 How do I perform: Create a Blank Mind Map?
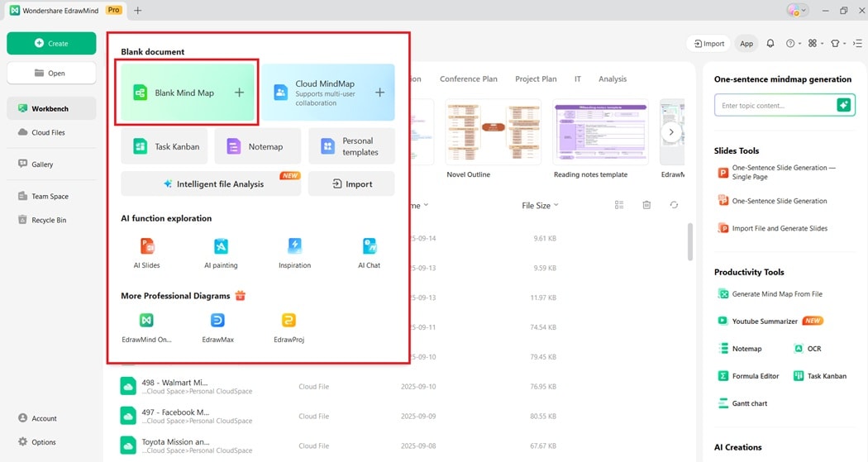tap(188, 93)
